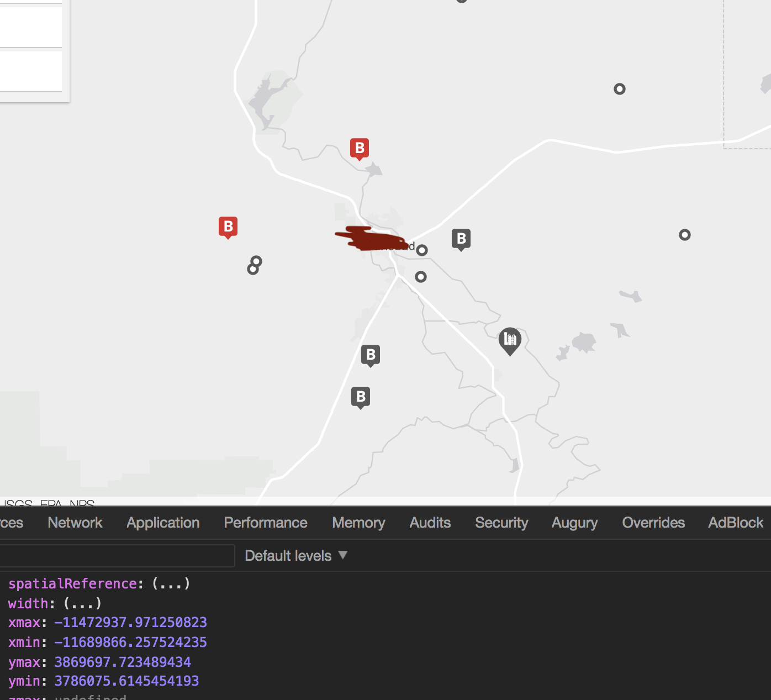771x700 pixels.
Task: Select the lowest gray B marker on the map
Action: pos(361,397)
